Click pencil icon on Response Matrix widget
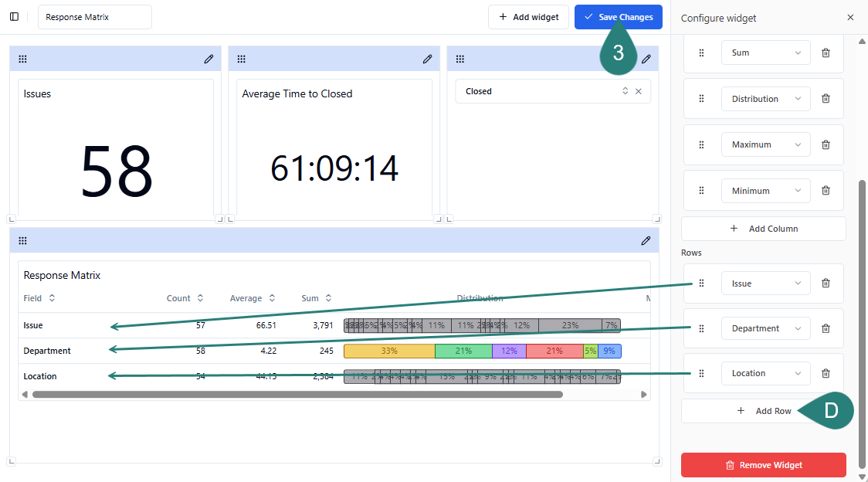 tap(646, 240)
